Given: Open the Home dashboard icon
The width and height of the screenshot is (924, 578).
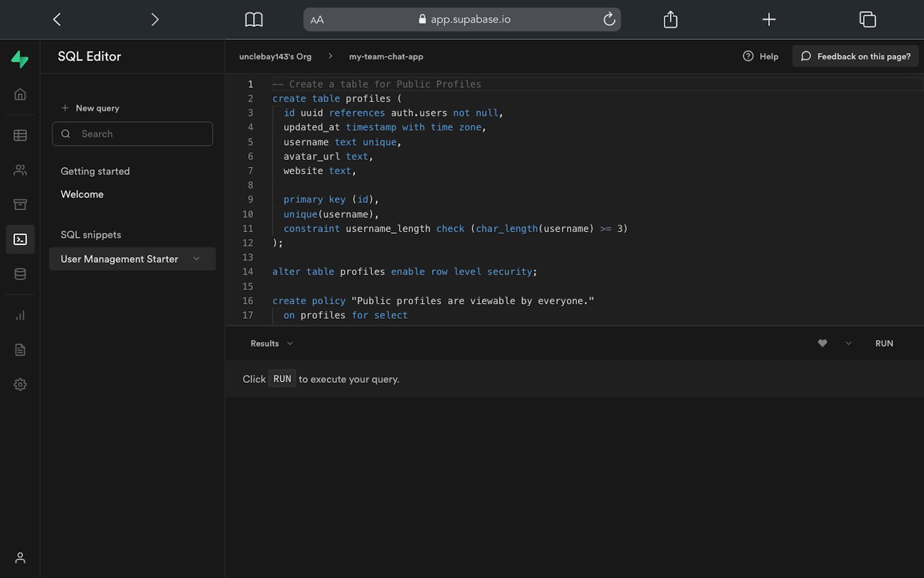Looking at the screenshot, I should click(20, 94).
